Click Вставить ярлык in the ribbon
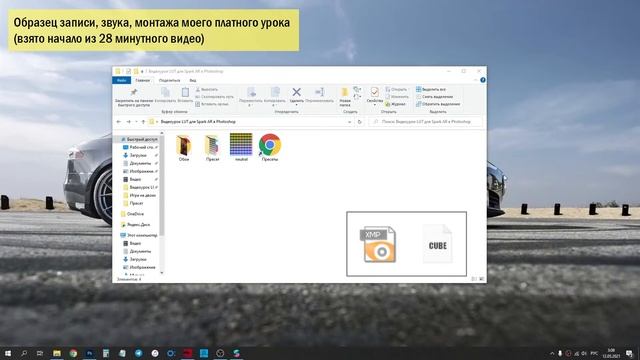Screen dimensions: 640x360 pos(212,104)
